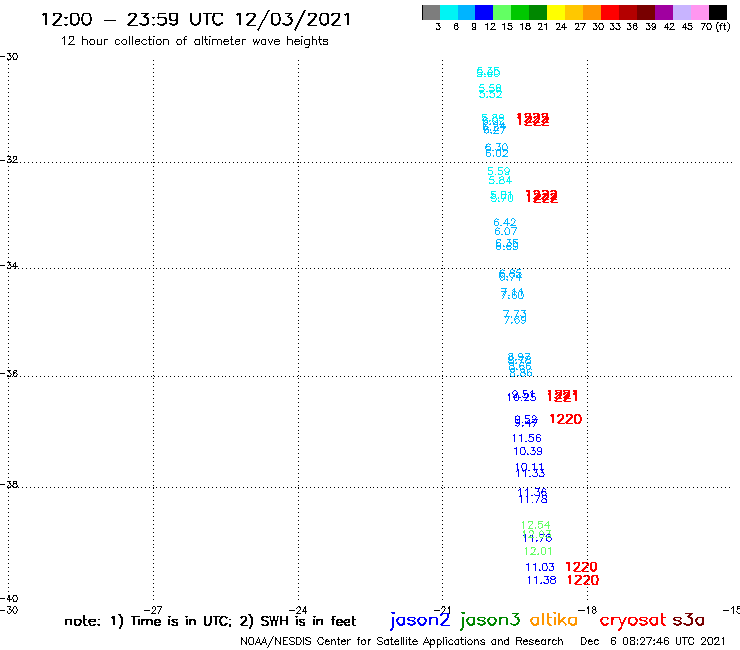Click the -32 latitude axis label

click(9, 159)
